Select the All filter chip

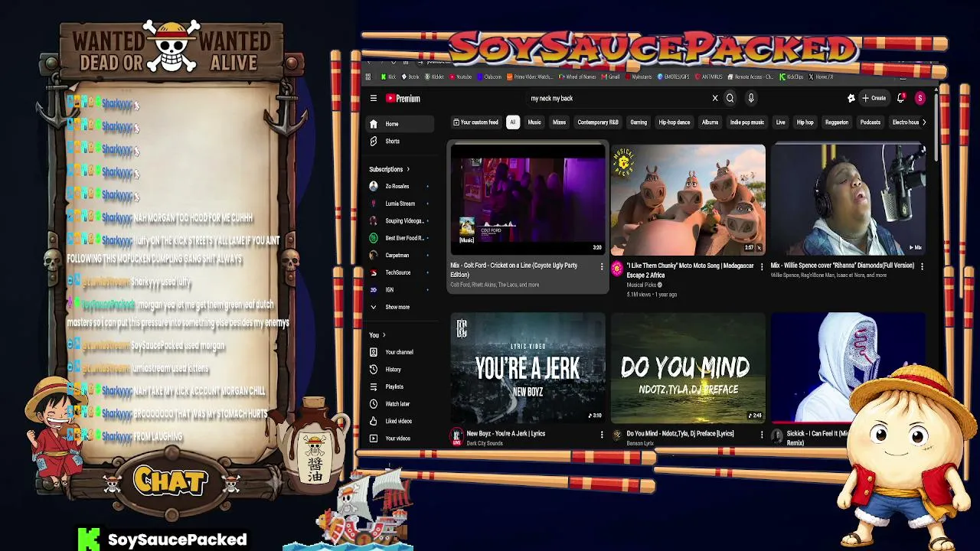click(x=512, y=122)
